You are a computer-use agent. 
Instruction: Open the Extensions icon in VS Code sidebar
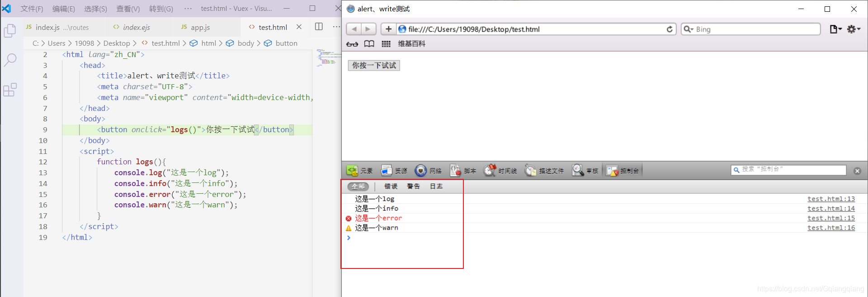pos(10,90)
